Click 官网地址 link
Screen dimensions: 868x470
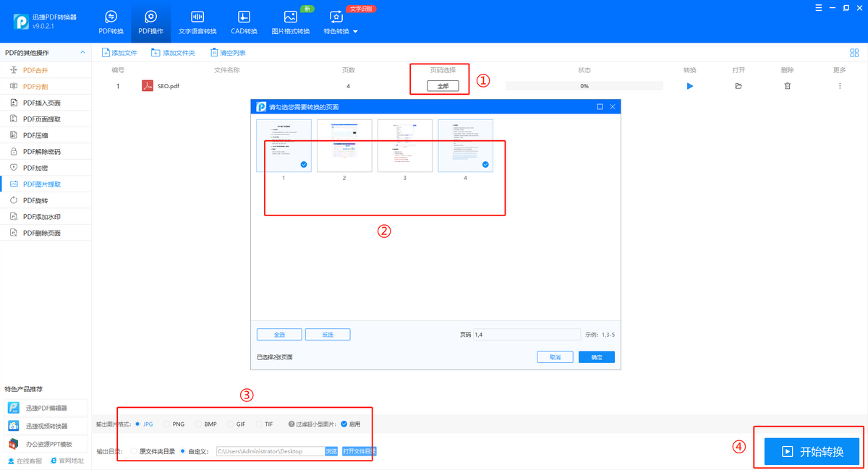pos(67,461)
